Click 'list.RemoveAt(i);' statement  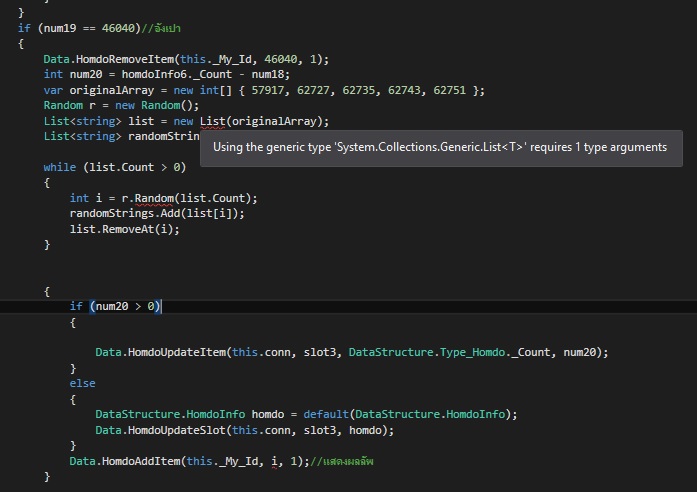tap(124, 229)
